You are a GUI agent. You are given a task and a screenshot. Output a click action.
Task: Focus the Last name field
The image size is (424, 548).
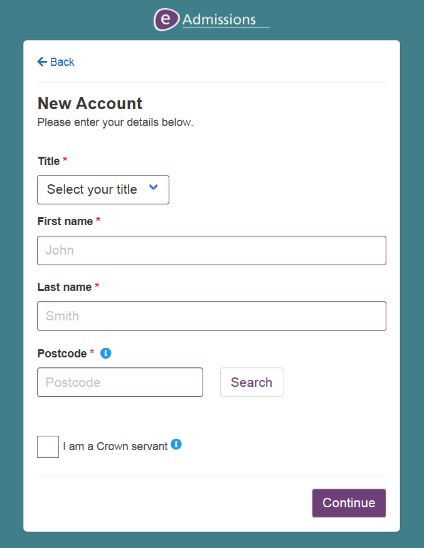click(x=212, y=316)
